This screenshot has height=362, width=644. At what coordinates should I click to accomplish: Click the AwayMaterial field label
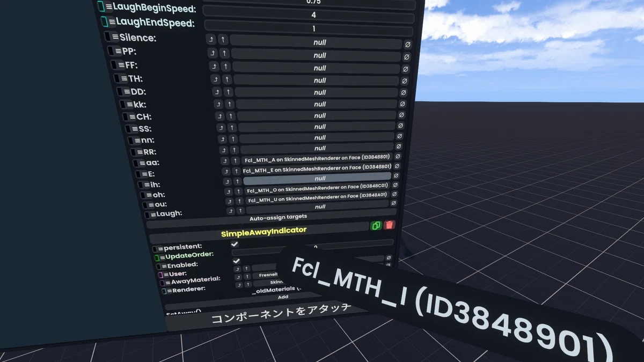(x=195, y=279)
